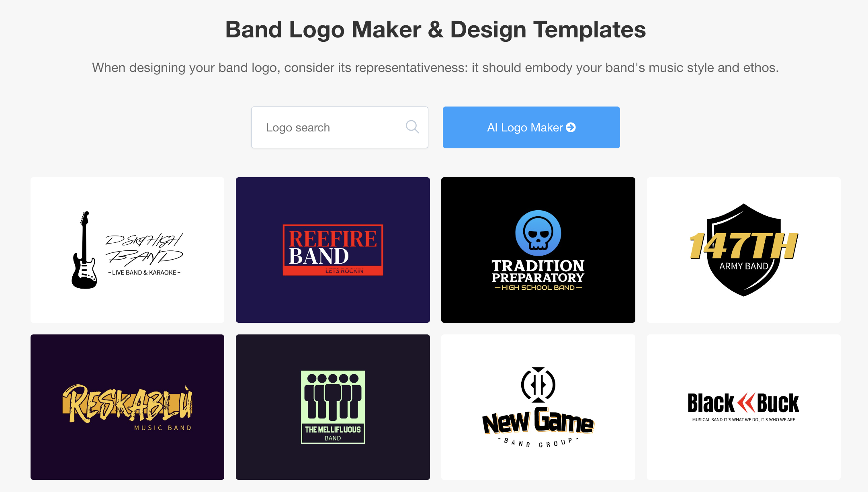Choose the Tradition Preparatory High School Band template

pyautogui.click(x=538, y=250)
